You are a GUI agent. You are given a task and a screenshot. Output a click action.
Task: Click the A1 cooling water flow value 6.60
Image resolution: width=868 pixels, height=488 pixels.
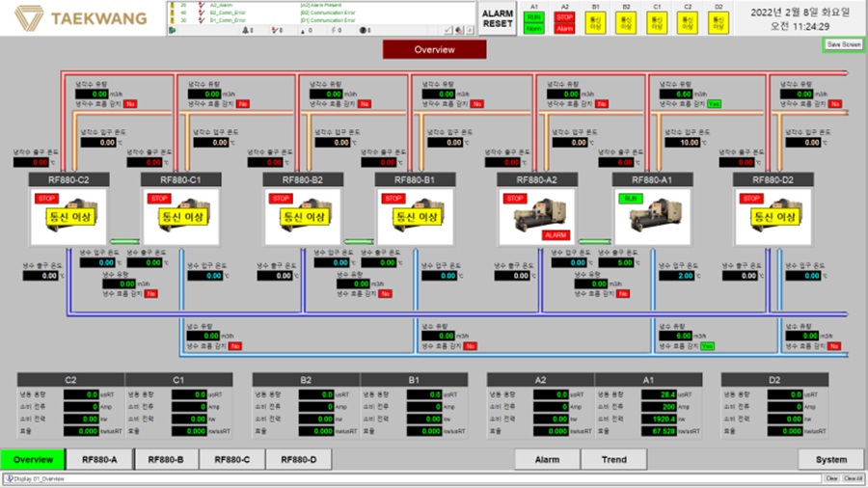[x=676, y=95]
